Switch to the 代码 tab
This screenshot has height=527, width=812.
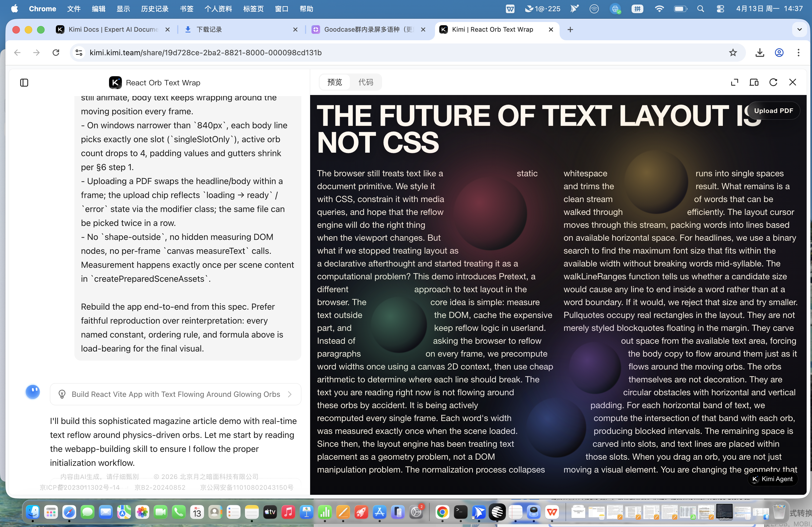click(365, 82)
